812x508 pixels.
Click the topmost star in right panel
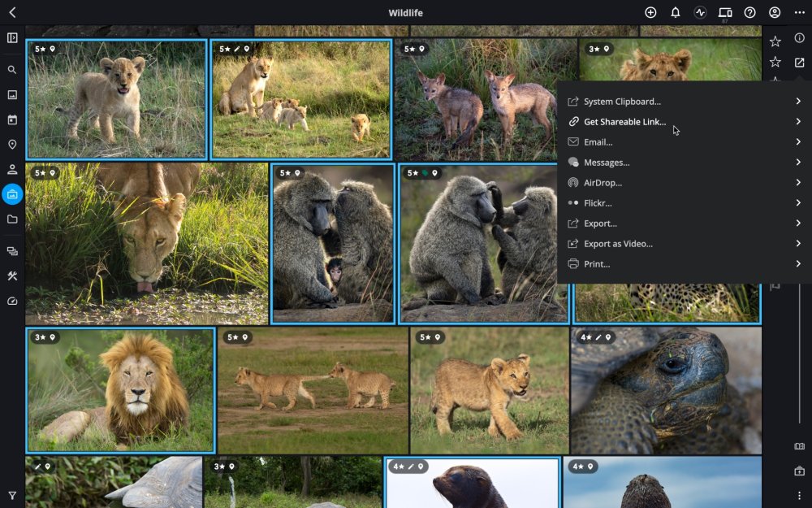coord(775,41)
